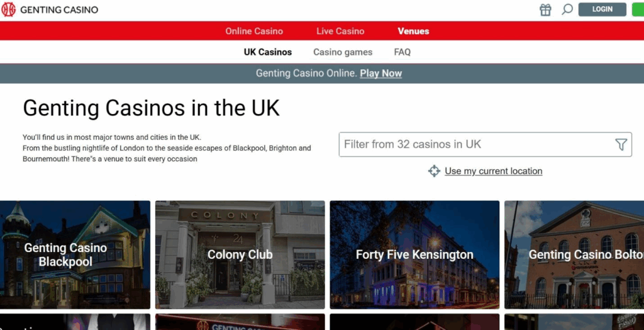The width and height of the screenshot is (644, 330).
Task: Open the FAQ submenu item
Action: (402, 52)
